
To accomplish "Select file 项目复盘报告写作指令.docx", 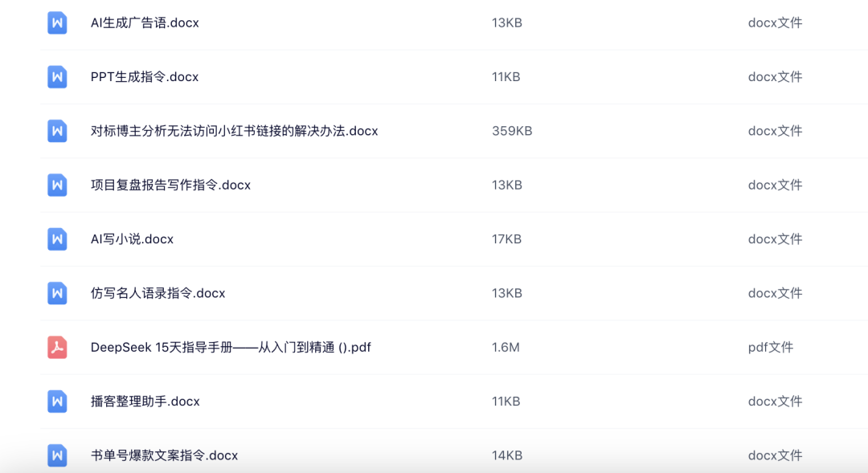I will (x=170, y=186).
